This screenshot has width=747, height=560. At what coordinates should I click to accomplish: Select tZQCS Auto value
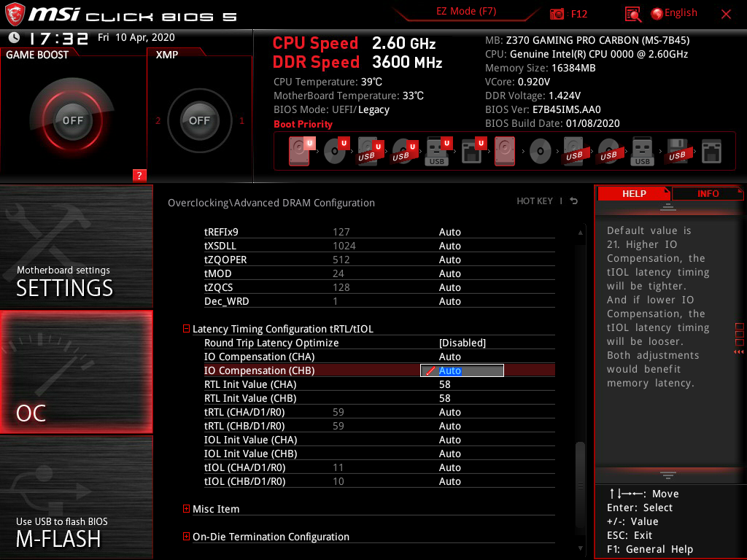point(449,287)
